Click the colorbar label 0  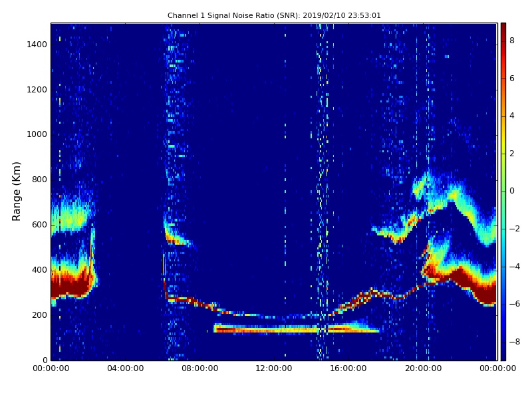click(512, 191)
